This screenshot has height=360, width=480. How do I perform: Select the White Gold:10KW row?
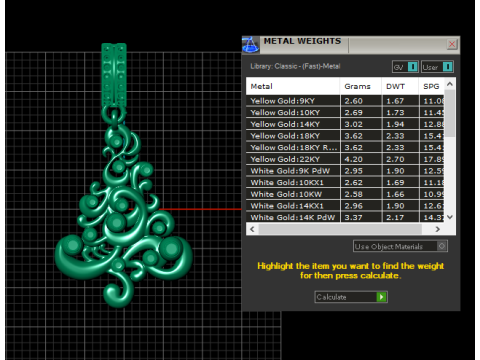[345, 194]
